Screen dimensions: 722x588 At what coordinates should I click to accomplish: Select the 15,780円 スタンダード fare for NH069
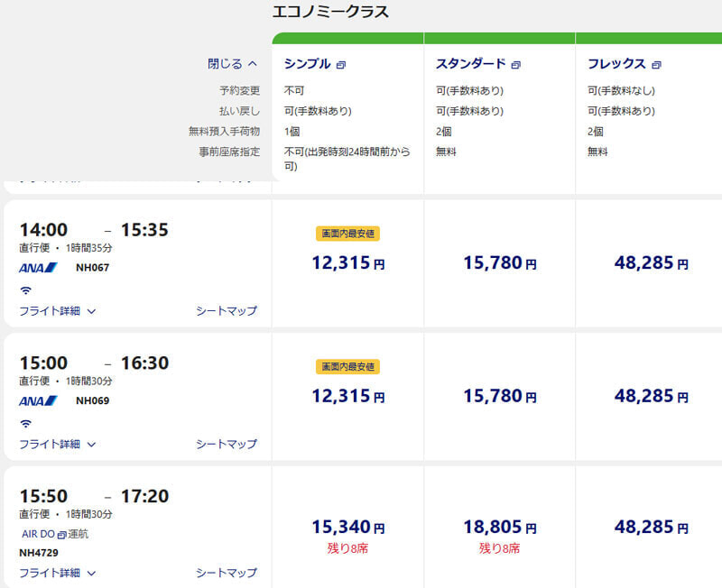click(x=500, y=396)
